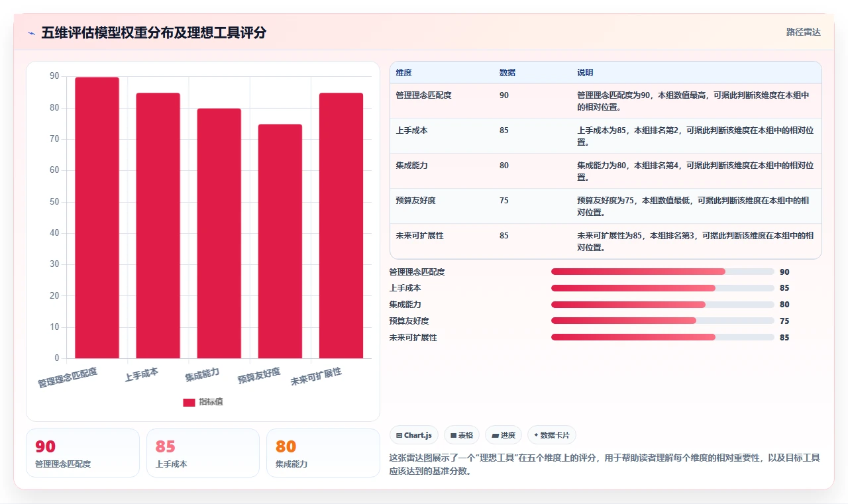Select the 表格 chip
The image size is (848, 504).
462,435
